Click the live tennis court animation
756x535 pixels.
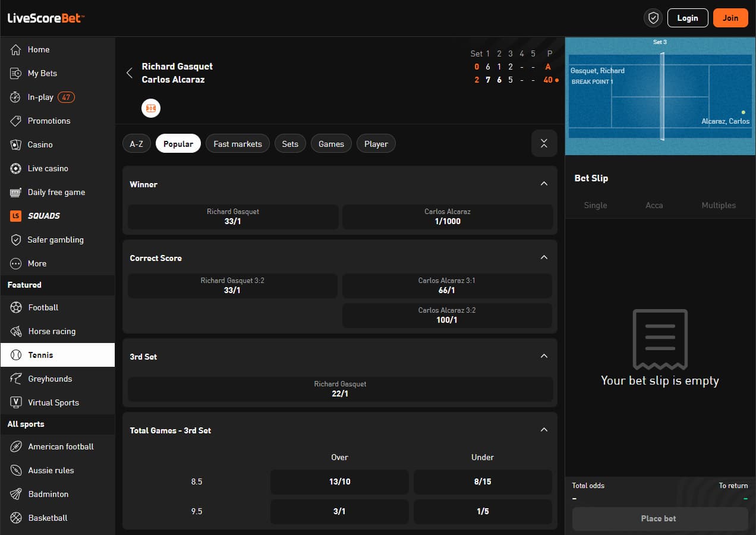pos(660,96)
